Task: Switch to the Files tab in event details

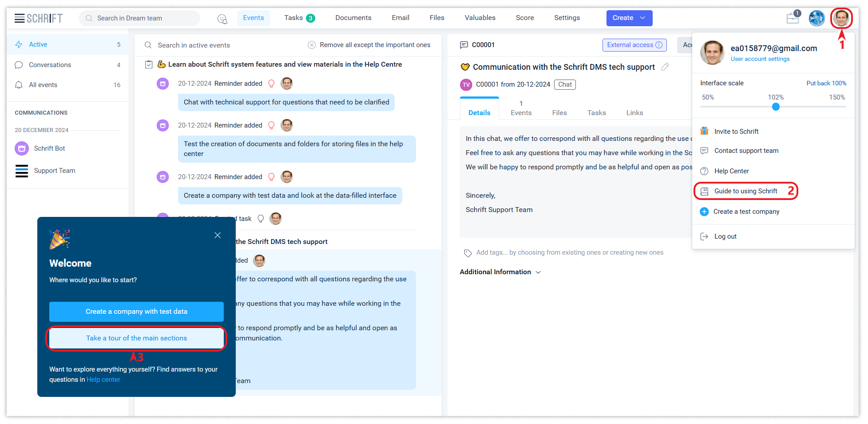Action: tap(559, 113)
